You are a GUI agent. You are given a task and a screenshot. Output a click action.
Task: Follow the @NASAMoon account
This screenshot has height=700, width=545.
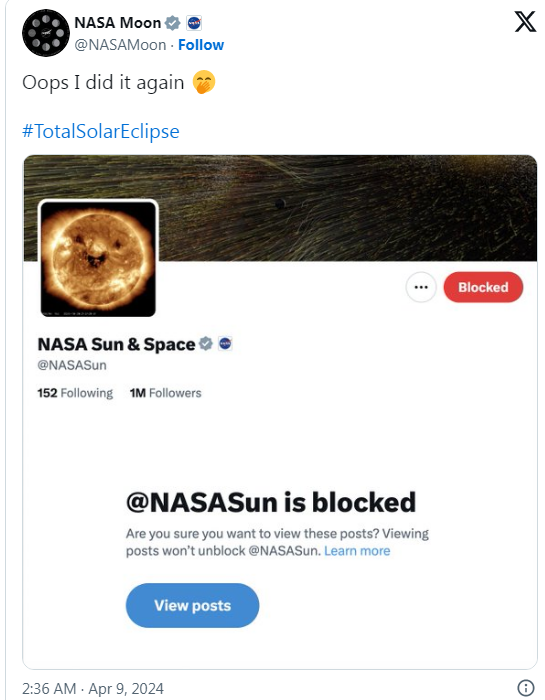point(201,45)
